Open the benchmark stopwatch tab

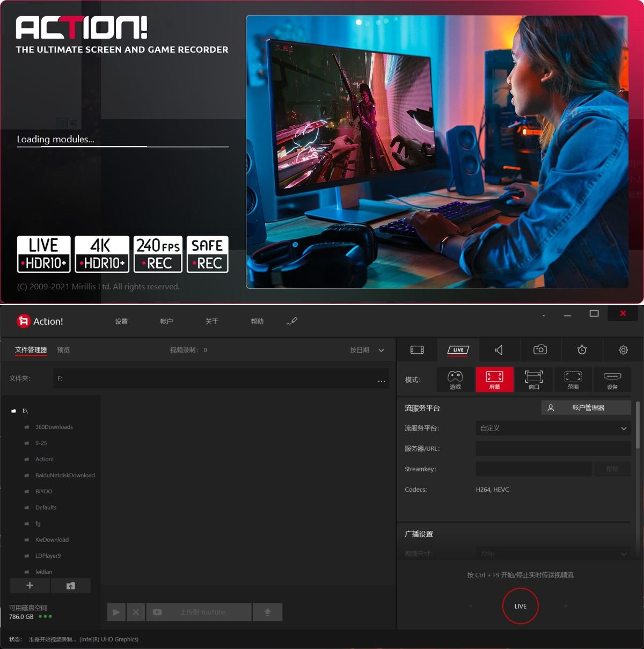(x=582, y=350)
